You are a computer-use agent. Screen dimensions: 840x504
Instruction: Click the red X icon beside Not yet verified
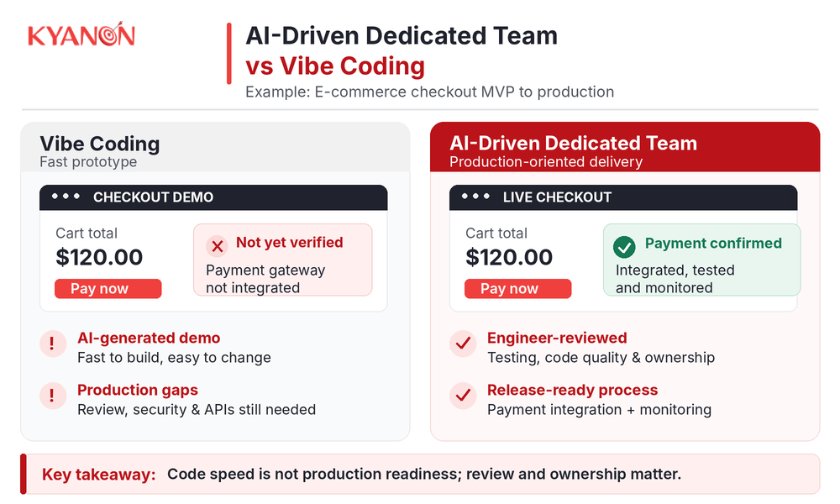pos(217,246)
